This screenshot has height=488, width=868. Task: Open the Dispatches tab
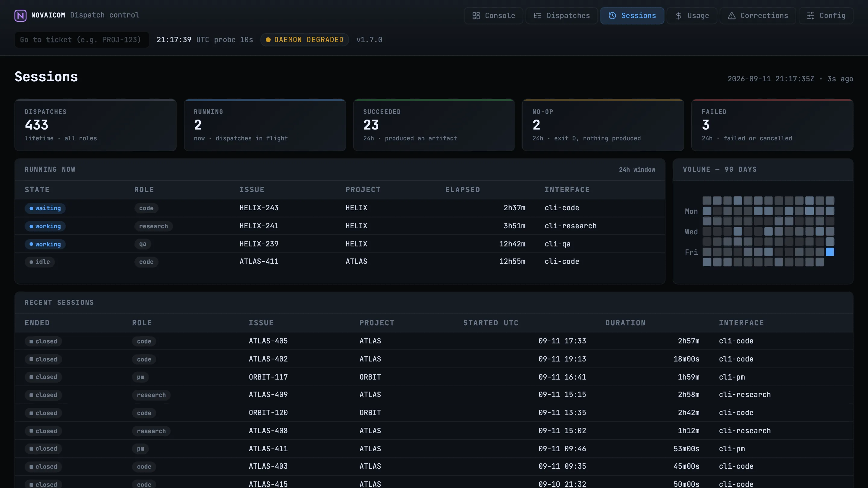561,16
